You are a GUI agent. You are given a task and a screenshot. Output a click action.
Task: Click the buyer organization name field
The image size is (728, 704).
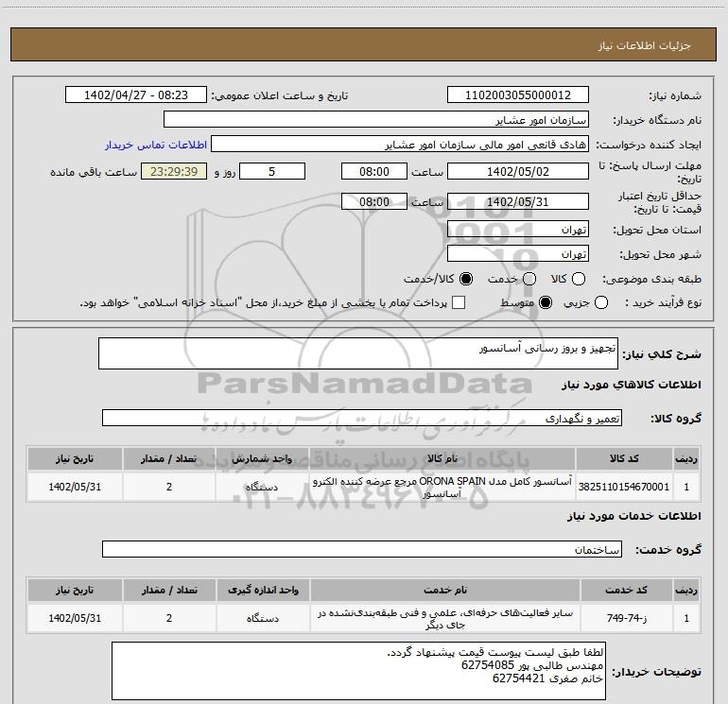(376, 120)
